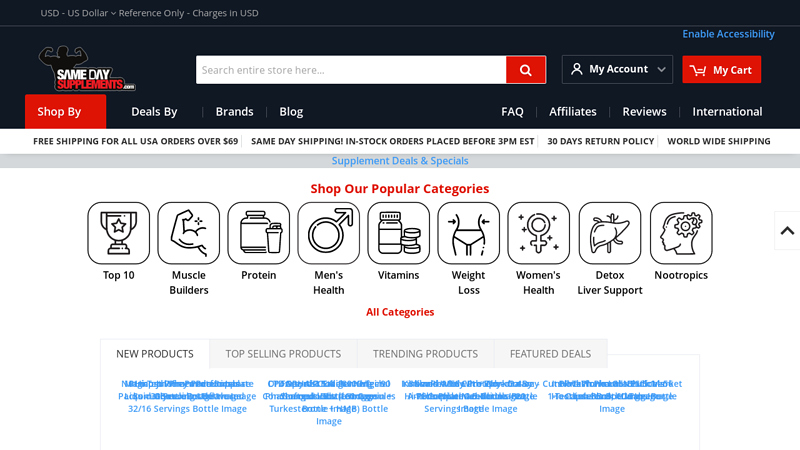Open the Reviews page

pyautogui.click(x=644, y=111)
